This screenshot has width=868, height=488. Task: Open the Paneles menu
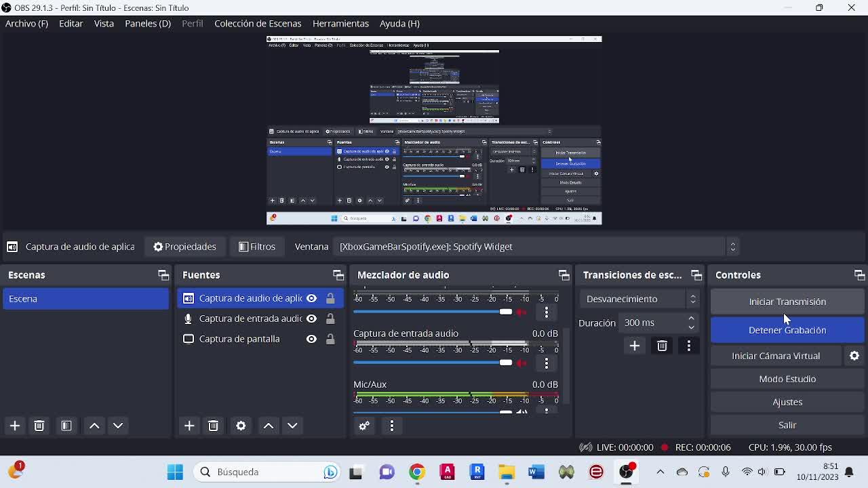coord(148,23)
